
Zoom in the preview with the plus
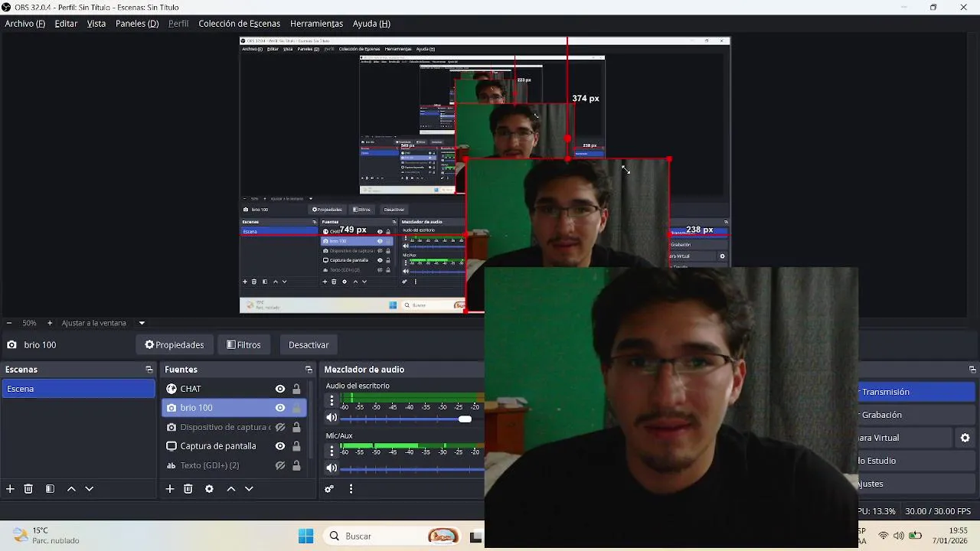pyautogui.click(x=50, y=323)
